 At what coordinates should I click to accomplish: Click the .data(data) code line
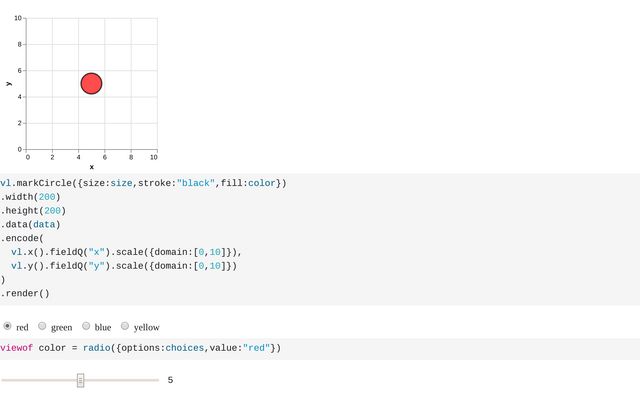point(30,225)
